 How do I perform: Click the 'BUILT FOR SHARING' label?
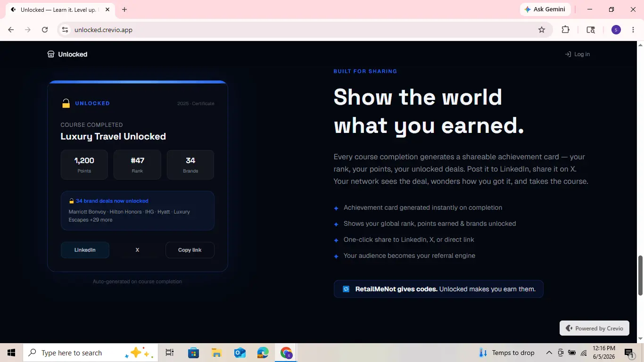point(365,71)
